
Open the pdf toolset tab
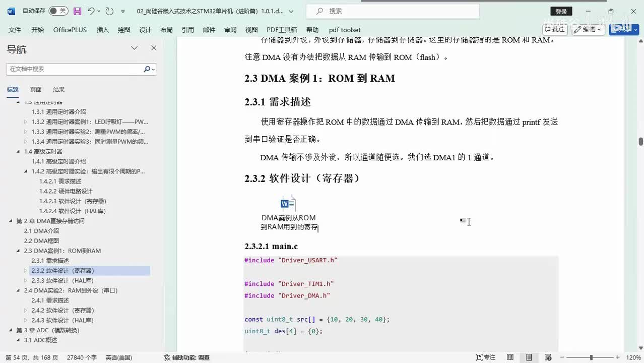coord(345,30)
